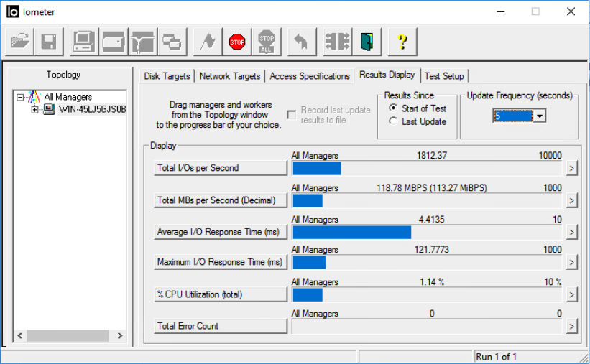590x364 pixels.
Task: Click Total I/Os per Second progress bar
Action: [427, 169]
